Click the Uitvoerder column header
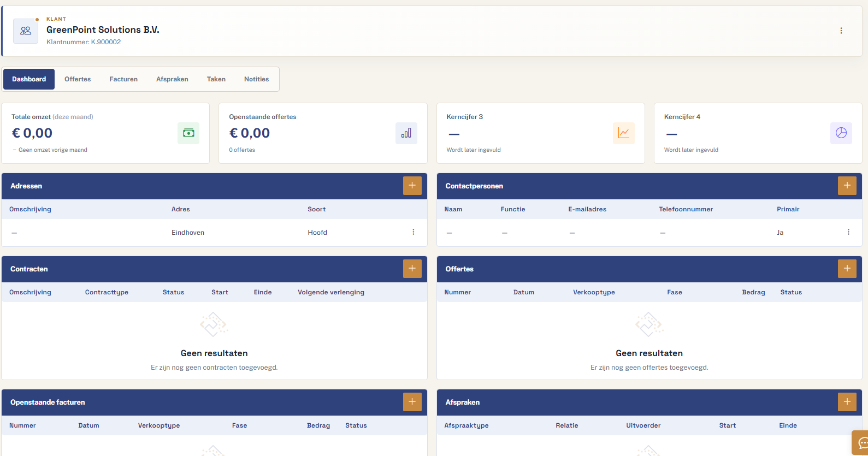The image size is (868, 456). point(643,425)
